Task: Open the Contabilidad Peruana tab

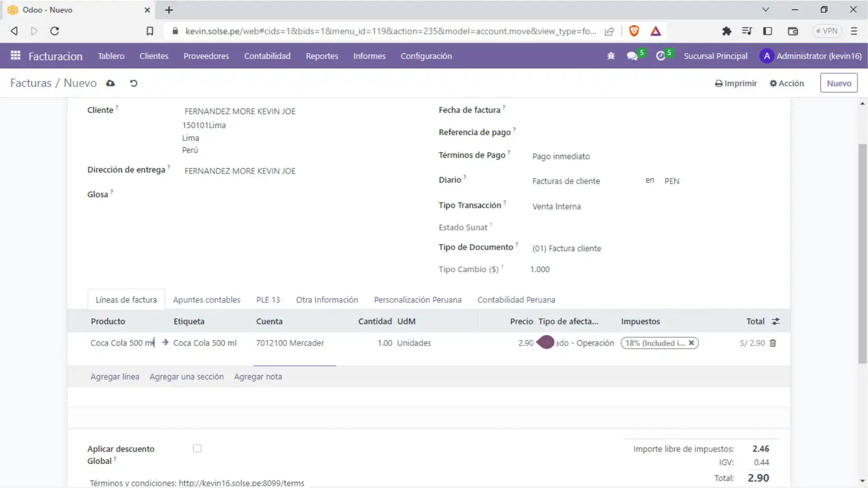Action: point(516,300)
